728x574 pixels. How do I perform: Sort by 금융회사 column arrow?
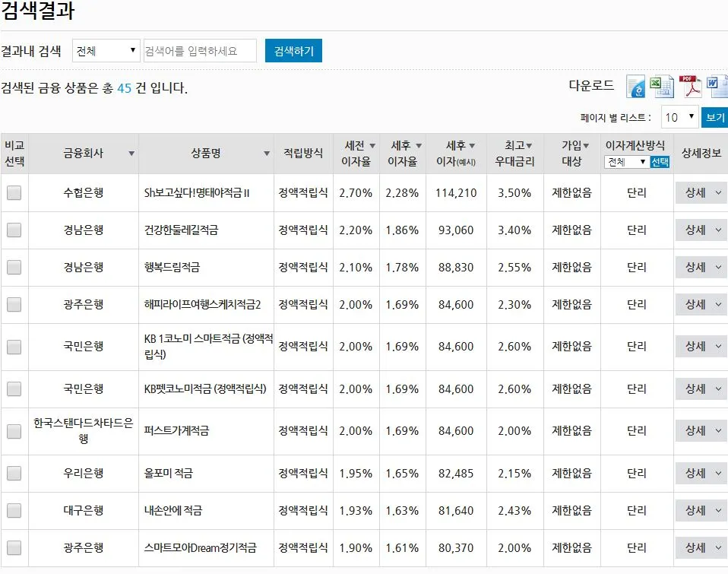tap(131, 154)
